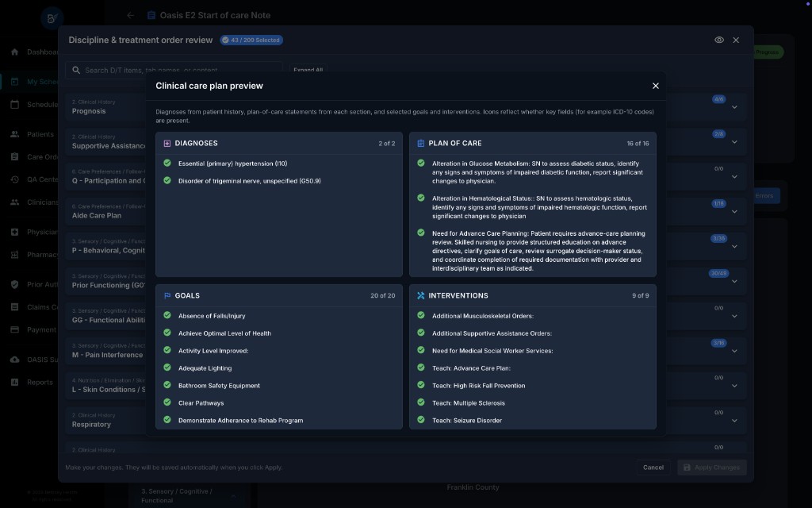Screen dimensions: 812x508
Task: Click check icon beside Disorder of trigeminal nerve
Action: pyautogui.click(x=167, y=180)
